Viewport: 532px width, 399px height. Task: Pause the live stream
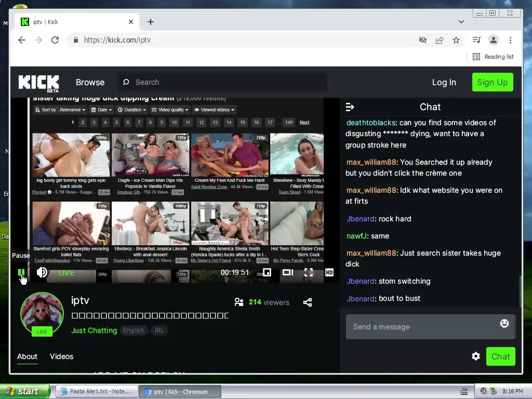click(x=21, y=272)
